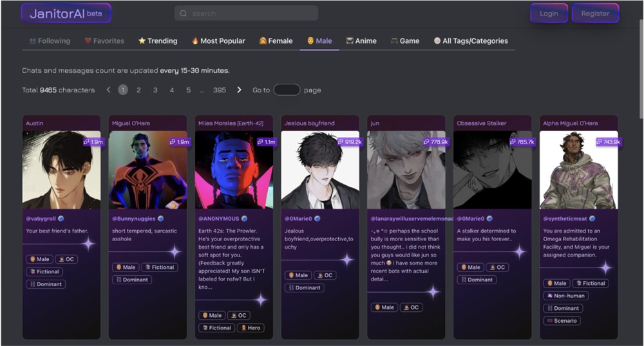Open the Jealous boyfriend character image
644x346 pixels.
click(x=320, y=170)
